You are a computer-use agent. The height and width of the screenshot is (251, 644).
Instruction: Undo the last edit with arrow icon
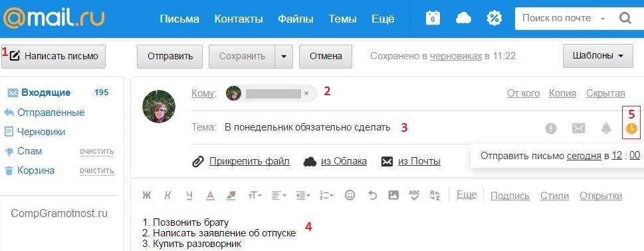pos(372,196)
